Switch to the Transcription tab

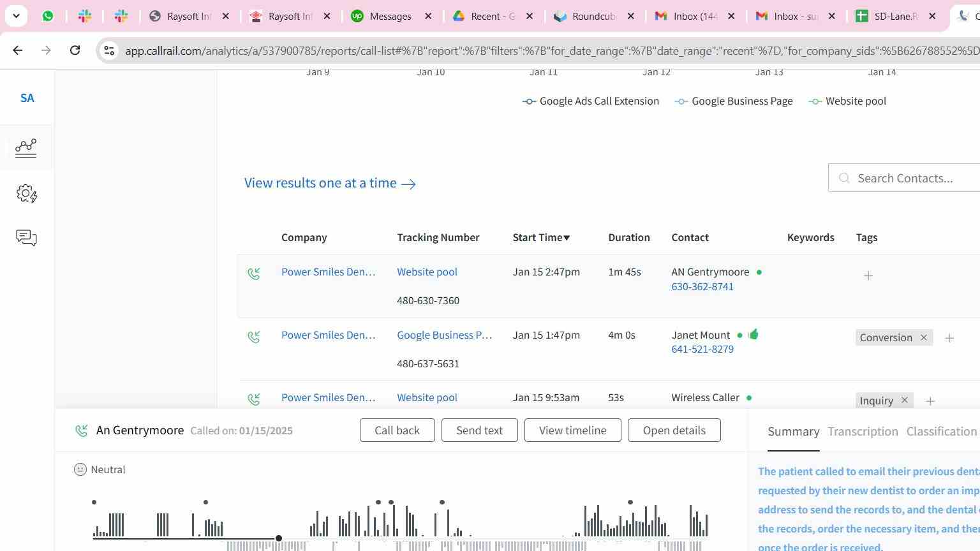point(863,432)
